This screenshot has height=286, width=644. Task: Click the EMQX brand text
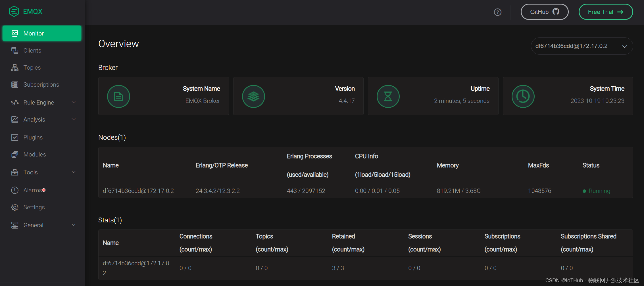pyautogui.click(x=33, y=12)
